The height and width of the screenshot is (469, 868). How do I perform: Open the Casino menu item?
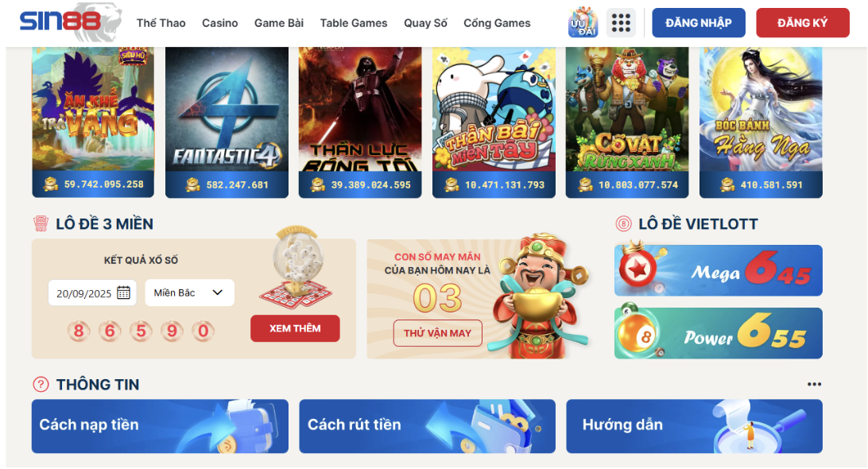(x=219, y=23)
